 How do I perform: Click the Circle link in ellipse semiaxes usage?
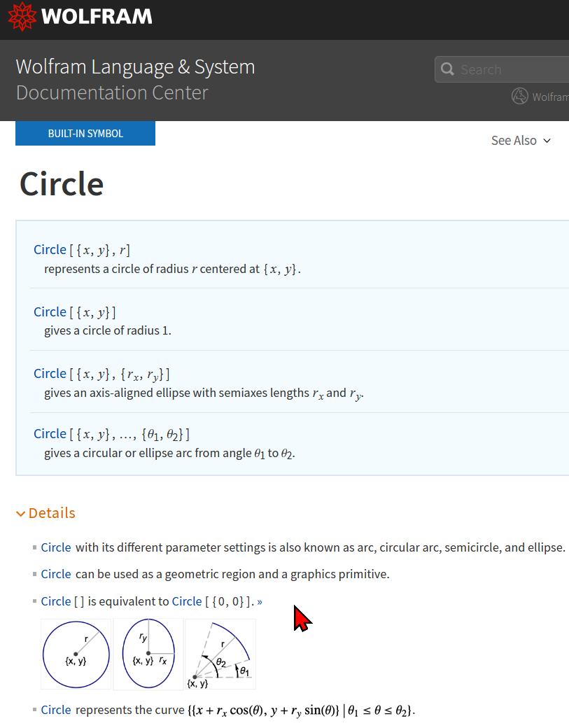click(x=50, y=374)
